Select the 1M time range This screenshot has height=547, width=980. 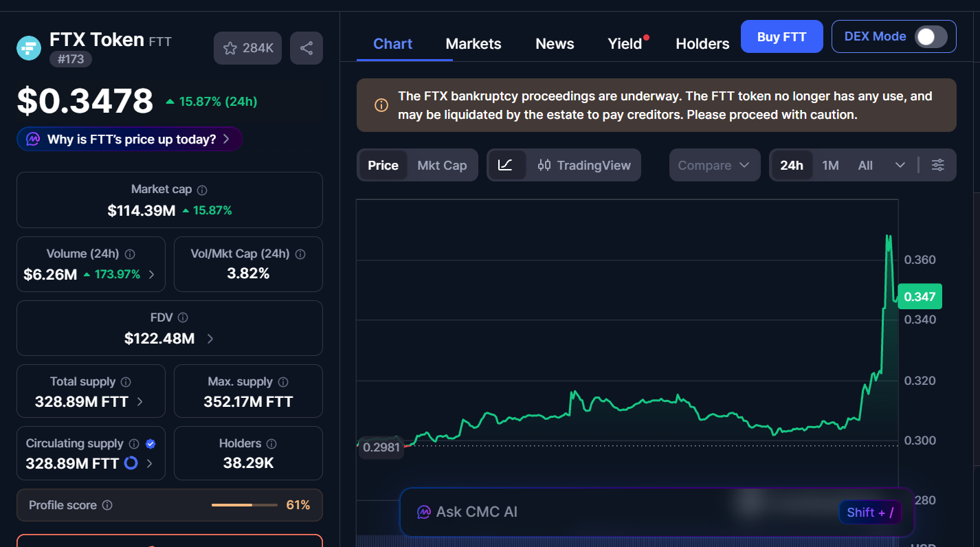(830, 165)
